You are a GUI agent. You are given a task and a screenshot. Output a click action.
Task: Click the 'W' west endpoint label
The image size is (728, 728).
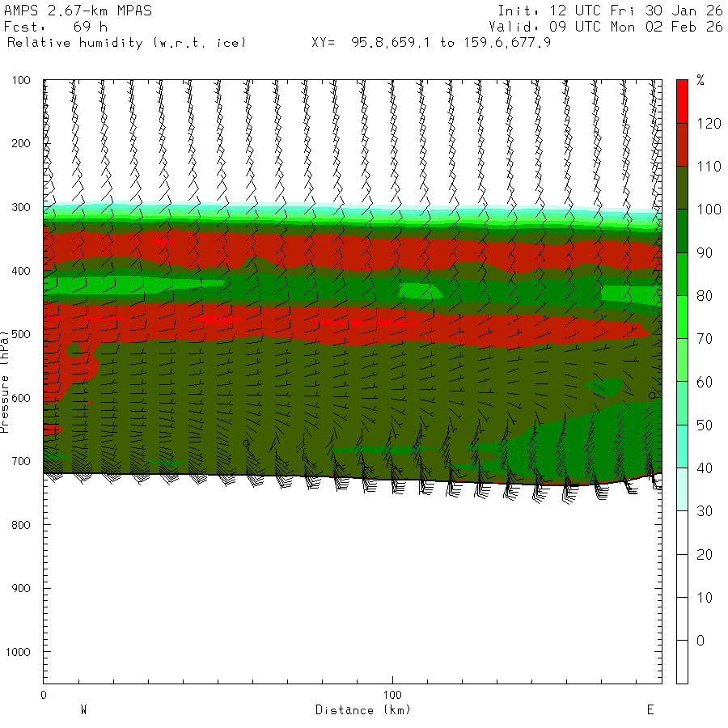[x=84, y=710]
